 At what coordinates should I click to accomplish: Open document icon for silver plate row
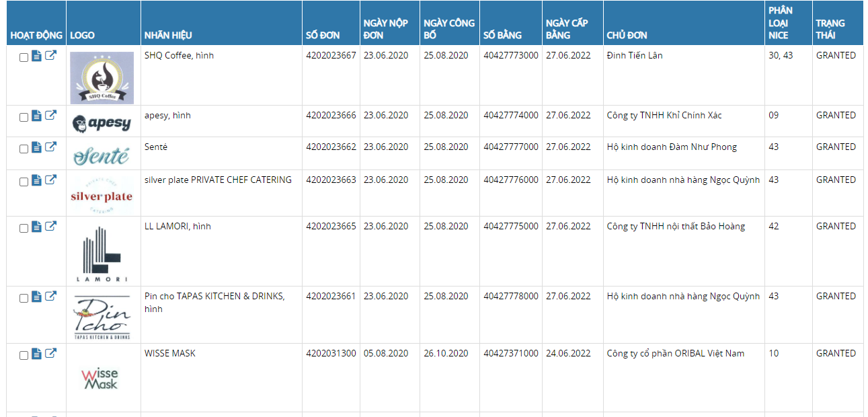tap(37, 180)
